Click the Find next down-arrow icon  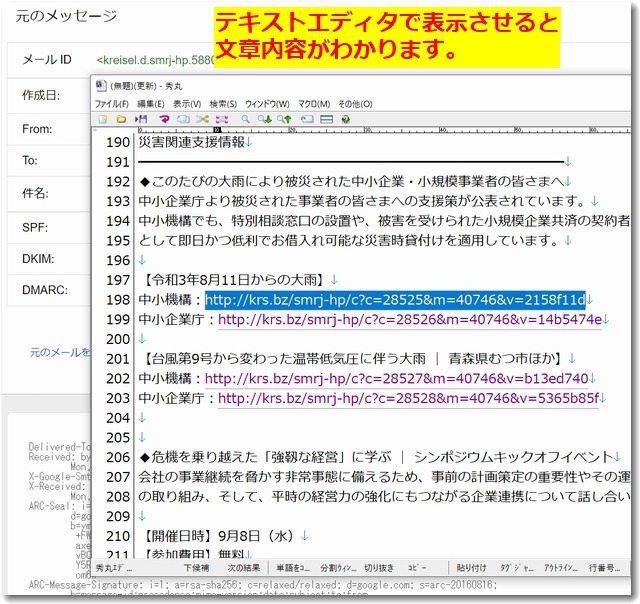[264, 119]
